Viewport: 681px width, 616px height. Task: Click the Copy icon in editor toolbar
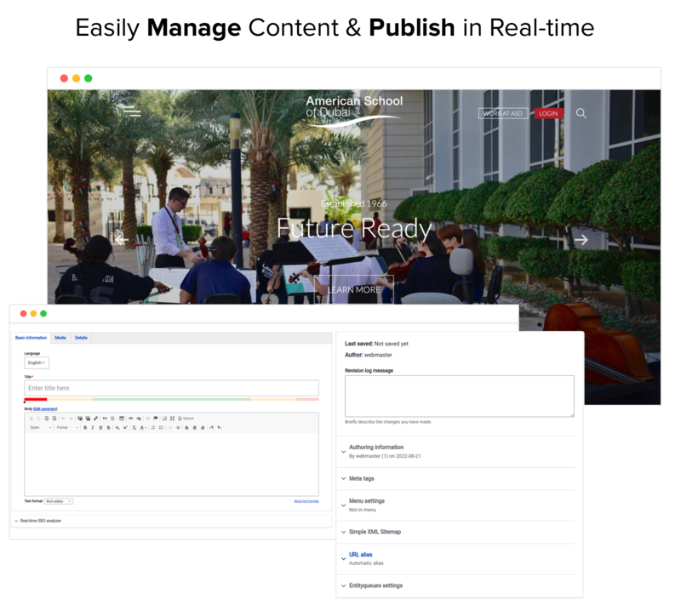[x=38, y=419]
